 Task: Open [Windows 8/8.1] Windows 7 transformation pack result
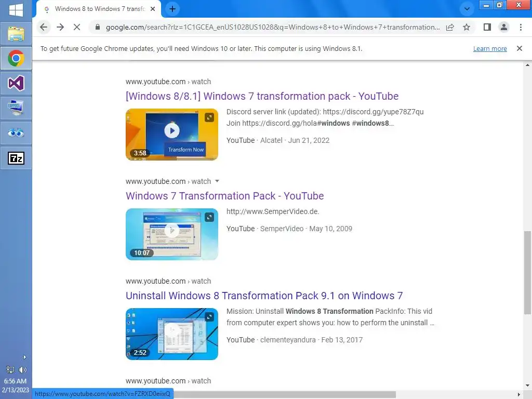point(262,96)
